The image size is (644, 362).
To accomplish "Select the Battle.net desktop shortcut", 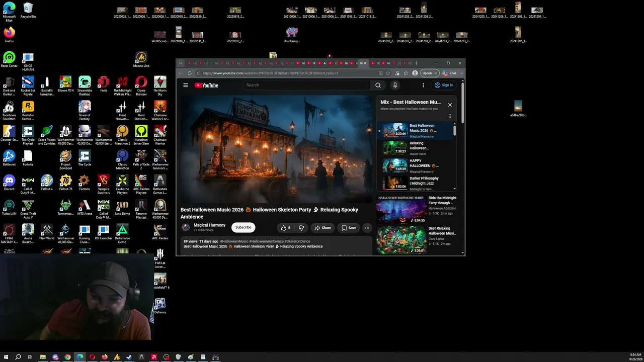I will point(9,158).
